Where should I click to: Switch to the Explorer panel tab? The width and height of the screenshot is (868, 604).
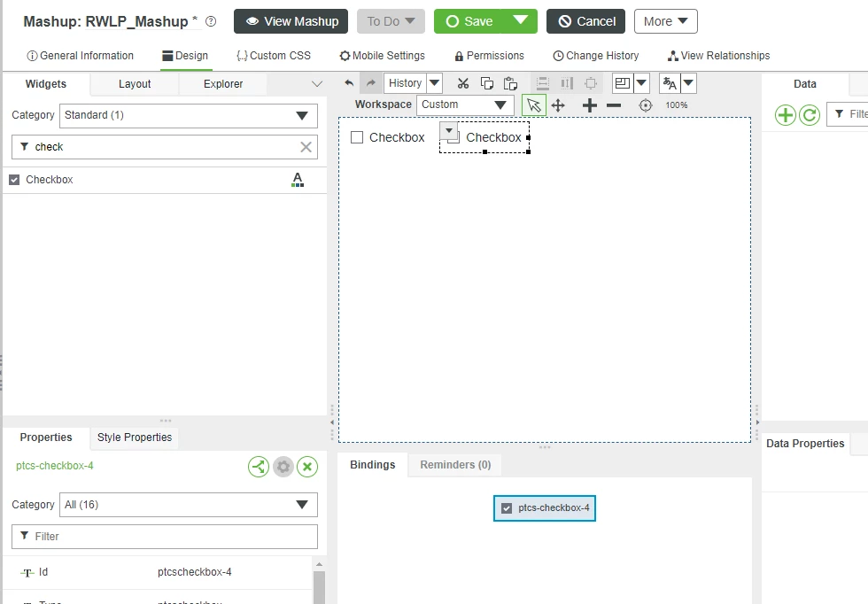tap(223, 84)
